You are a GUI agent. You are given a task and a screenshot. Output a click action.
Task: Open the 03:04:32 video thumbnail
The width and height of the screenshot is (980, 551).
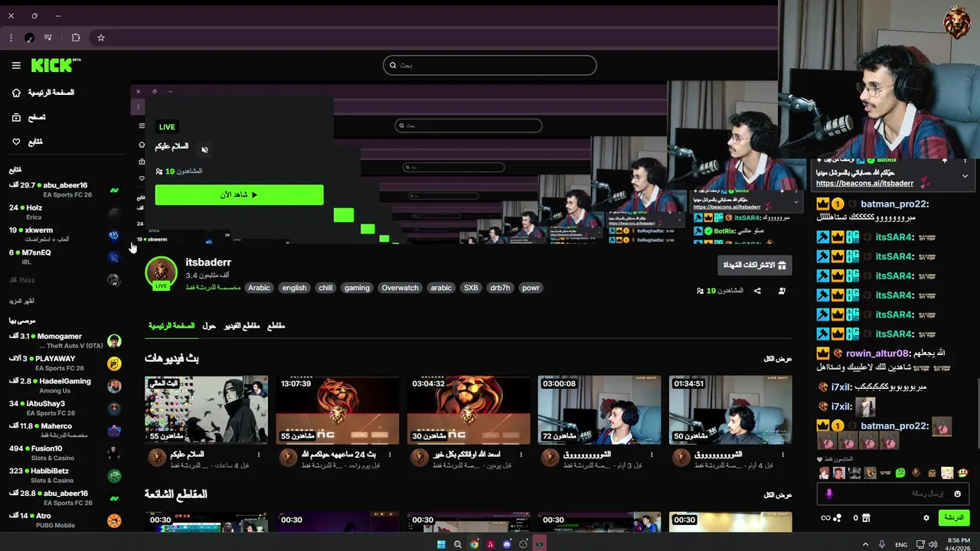click(469, 409)
